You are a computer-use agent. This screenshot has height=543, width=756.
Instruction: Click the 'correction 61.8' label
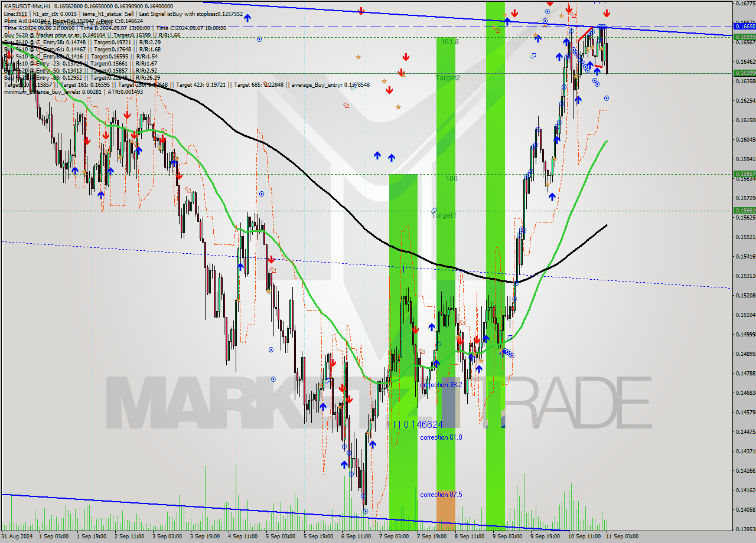click(441, 437)
